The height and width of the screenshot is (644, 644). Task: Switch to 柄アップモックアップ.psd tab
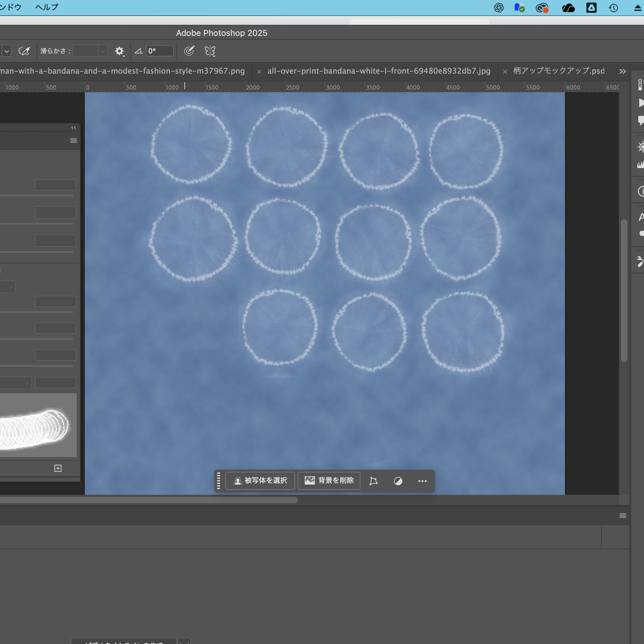point(558,71)
